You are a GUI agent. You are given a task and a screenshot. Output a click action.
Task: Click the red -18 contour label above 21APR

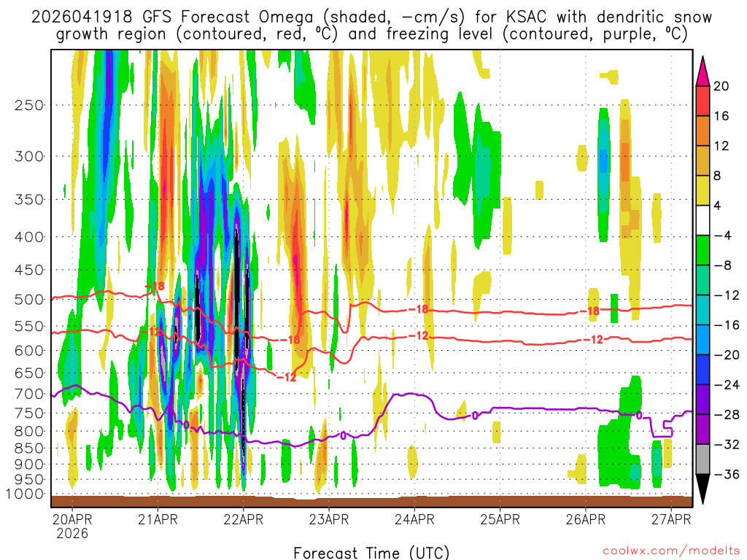[x=155, y=286]
